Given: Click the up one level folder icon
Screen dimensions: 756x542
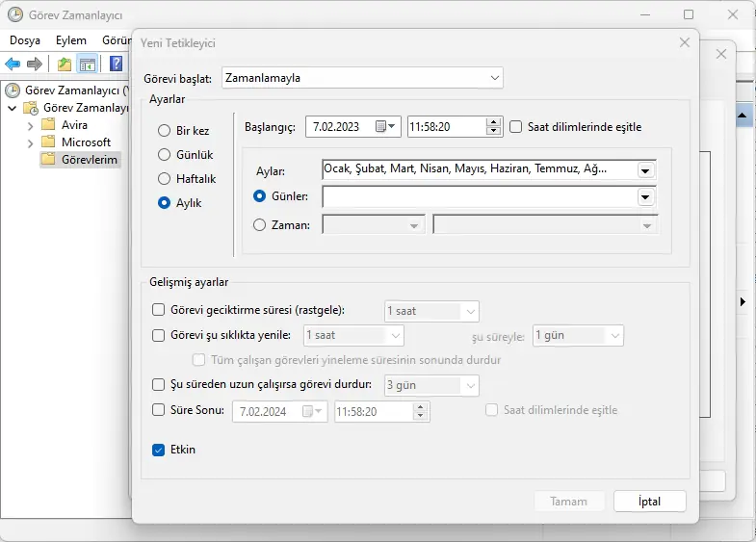Looking at the screenshot, I should click(x=64, y=65).
